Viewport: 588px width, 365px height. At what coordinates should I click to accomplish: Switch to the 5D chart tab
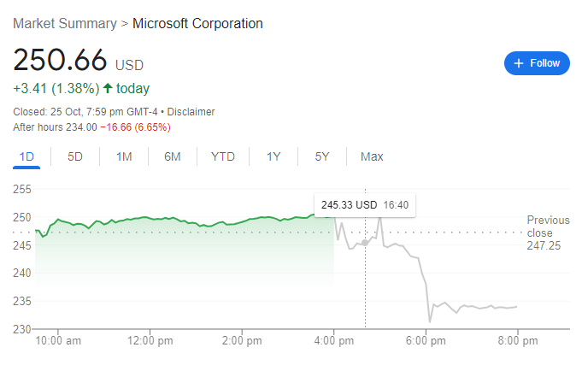(75, 156)
